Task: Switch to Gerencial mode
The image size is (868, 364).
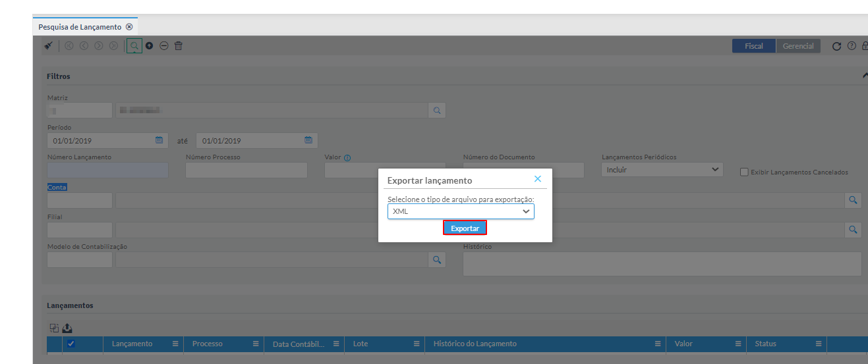Action: (x=798, y=46)
